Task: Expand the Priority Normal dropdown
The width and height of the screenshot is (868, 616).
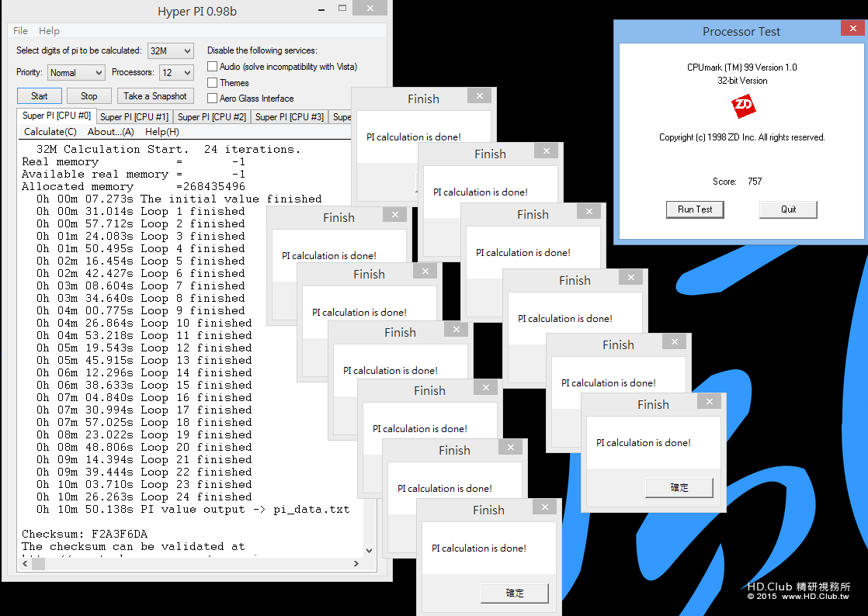Action: coord(76,72)
